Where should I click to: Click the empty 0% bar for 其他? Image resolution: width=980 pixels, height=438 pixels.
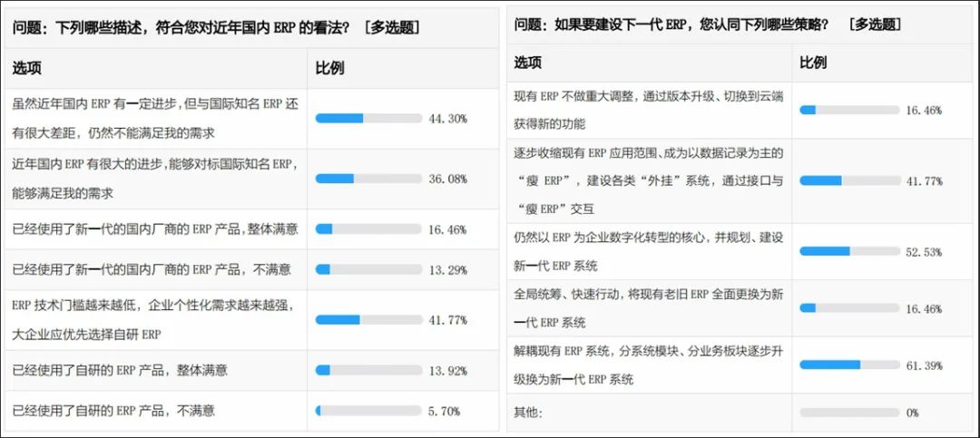coord(849,413)
